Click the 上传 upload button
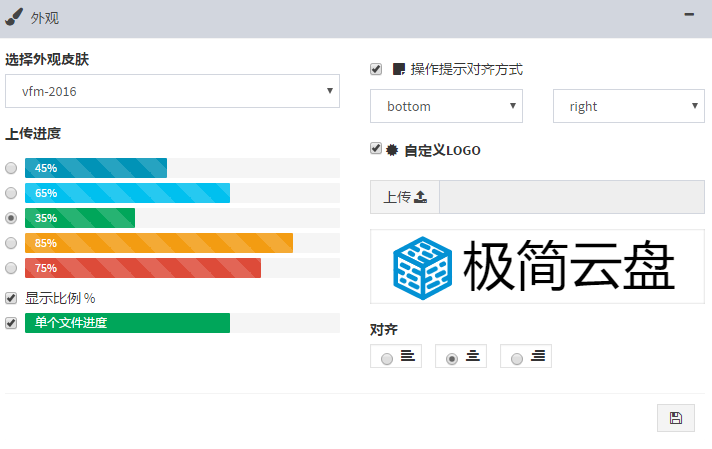This screenshot has height=449, width=712. point(405,197)
